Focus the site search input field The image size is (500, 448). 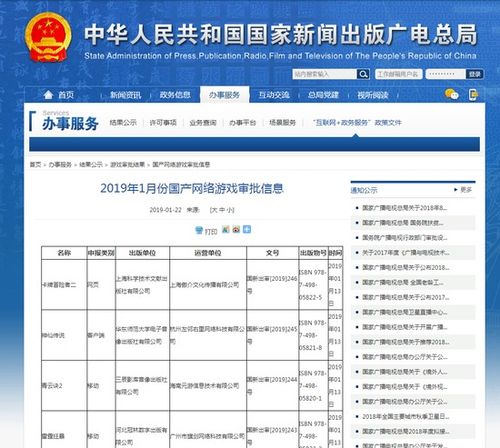324,74
